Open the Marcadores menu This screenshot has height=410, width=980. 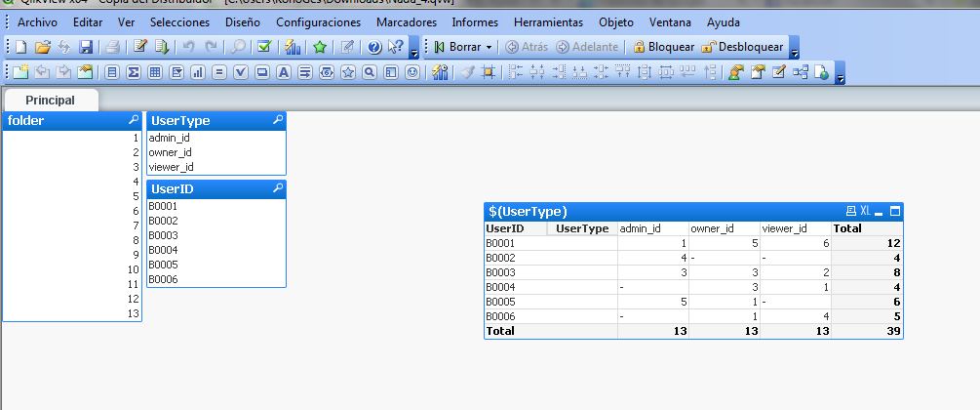[x=407, y=22]
